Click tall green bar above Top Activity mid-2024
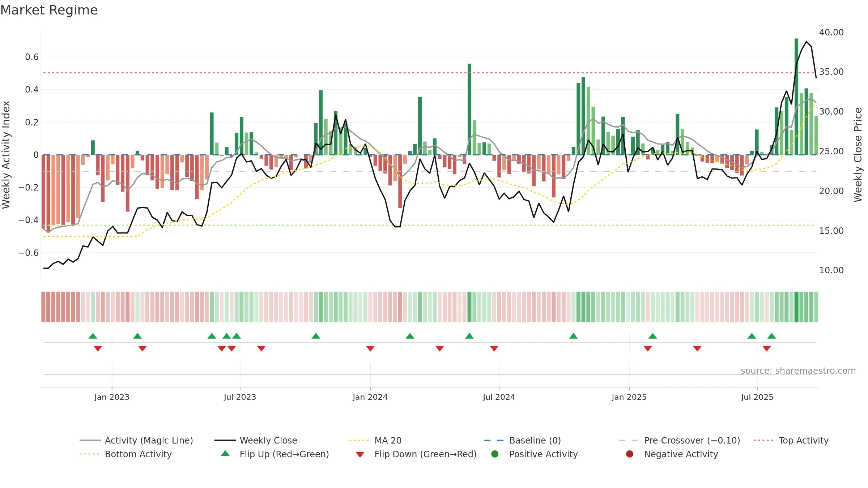This screenshot has height=488, width=868. pyautogui.click(x=469, y=109)
